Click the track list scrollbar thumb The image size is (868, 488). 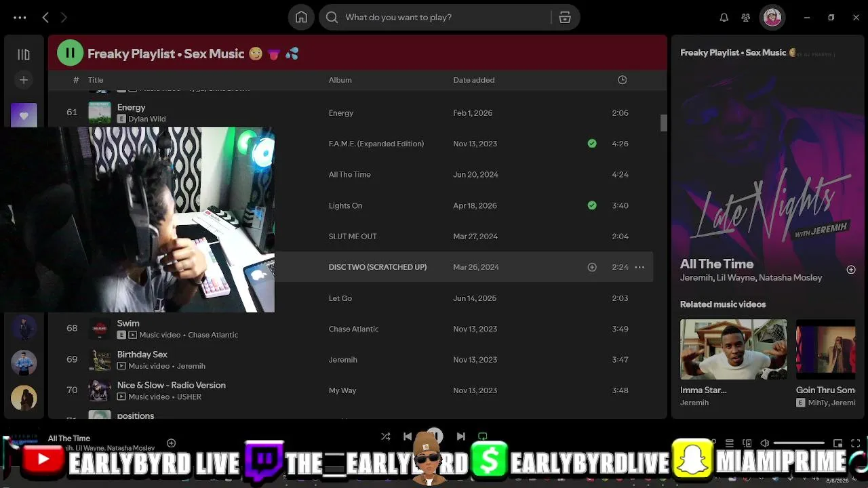click(x=664, y=123)
